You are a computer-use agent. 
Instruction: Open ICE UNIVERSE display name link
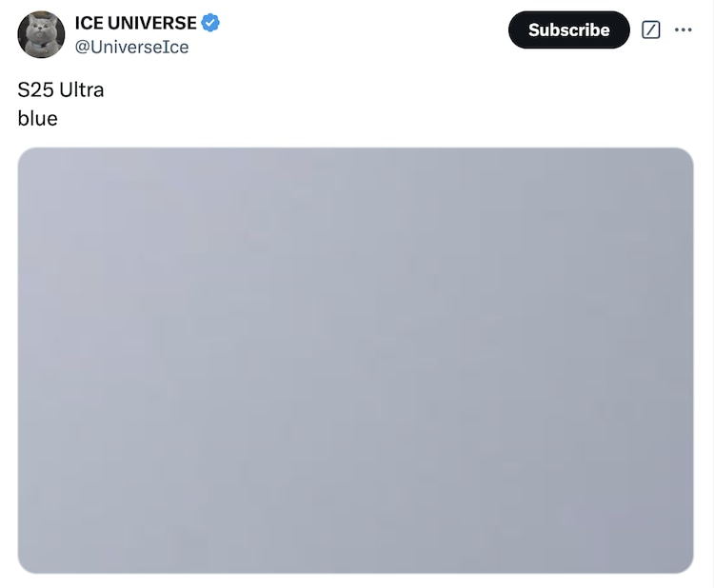136,23
